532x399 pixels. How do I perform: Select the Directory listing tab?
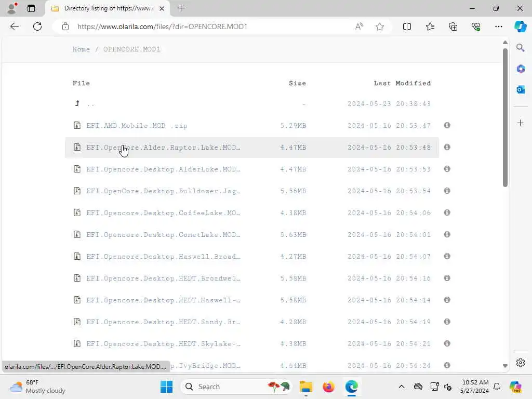click(108, 8)
